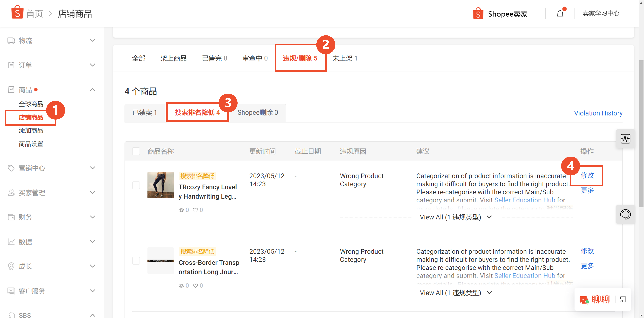
Task: Expand the 物流 sidebar menu
Action: point(92,40)
